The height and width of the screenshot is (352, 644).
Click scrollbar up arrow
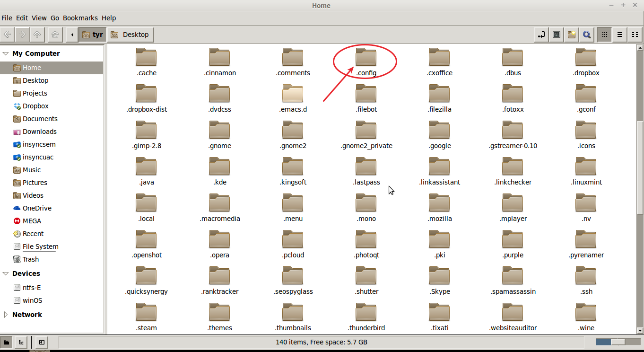[640, 48]
